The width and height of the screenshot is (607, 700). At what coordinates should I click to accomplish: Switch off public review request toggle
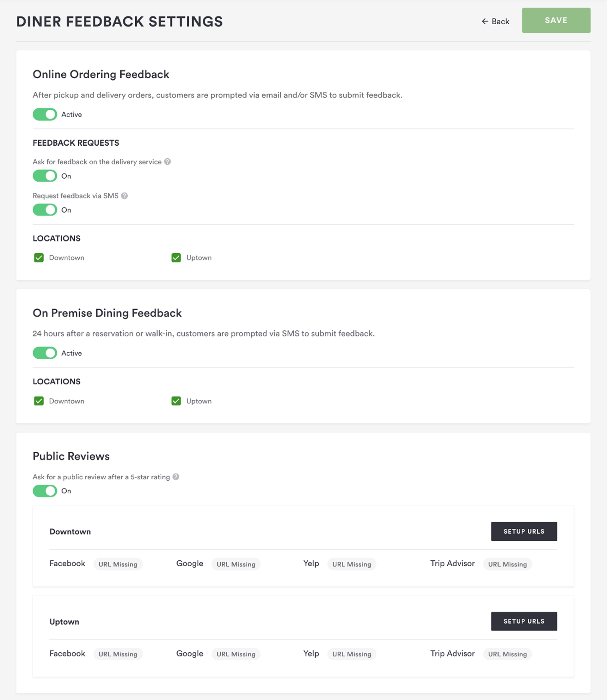pyautogui.click(x=45, y=491)
